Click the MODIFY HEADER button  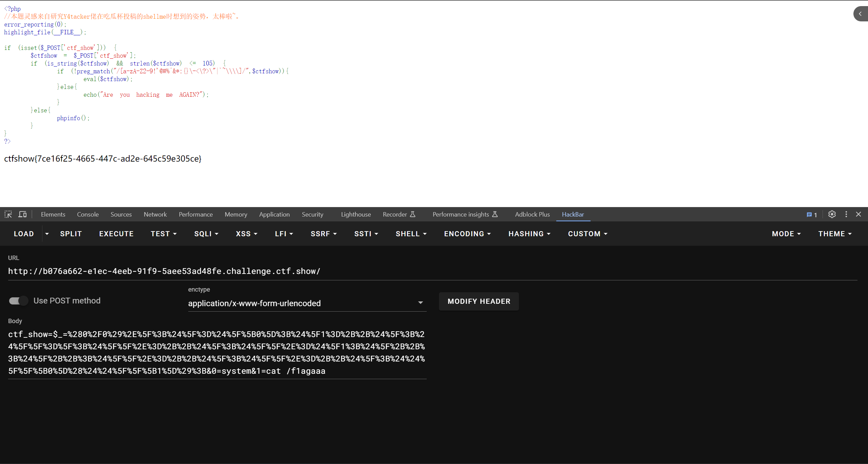[x=479, y=301]
